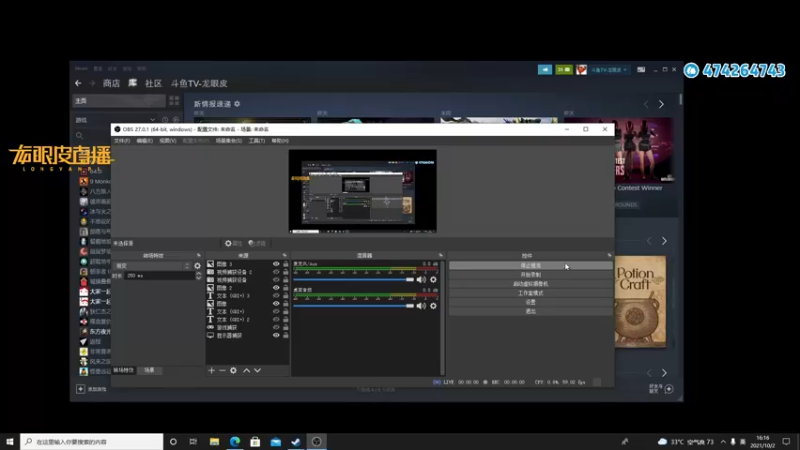This screenshot has height=450, width=800.
Task: Open OBS 文件(F) menu
Action: [122, 141]
